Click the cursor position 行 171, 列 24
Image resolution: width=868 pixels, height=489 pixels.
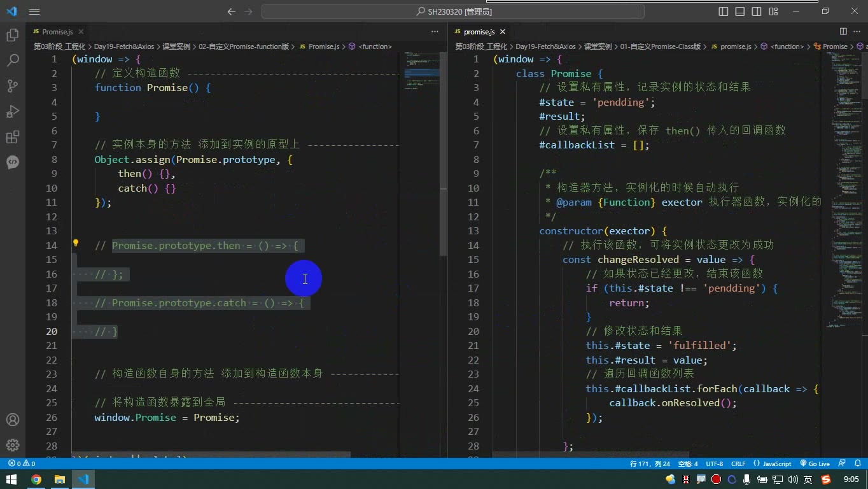650,464
